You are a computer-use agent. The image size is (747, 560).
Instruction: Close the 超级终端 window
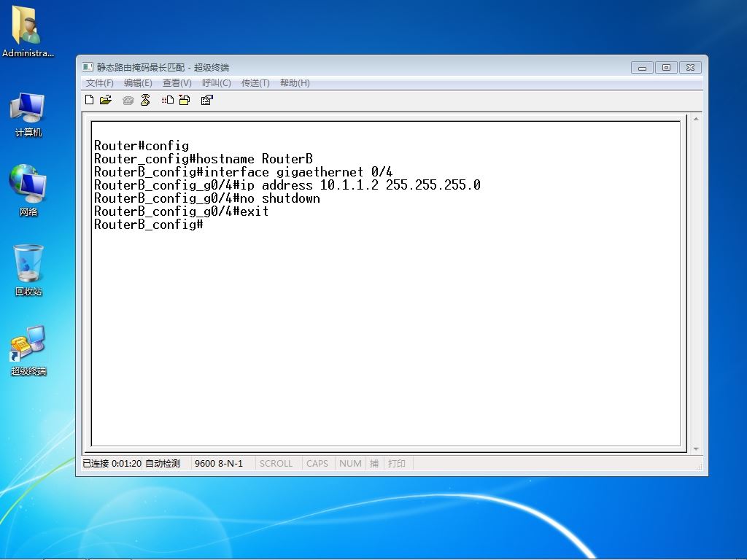point(690,68)
